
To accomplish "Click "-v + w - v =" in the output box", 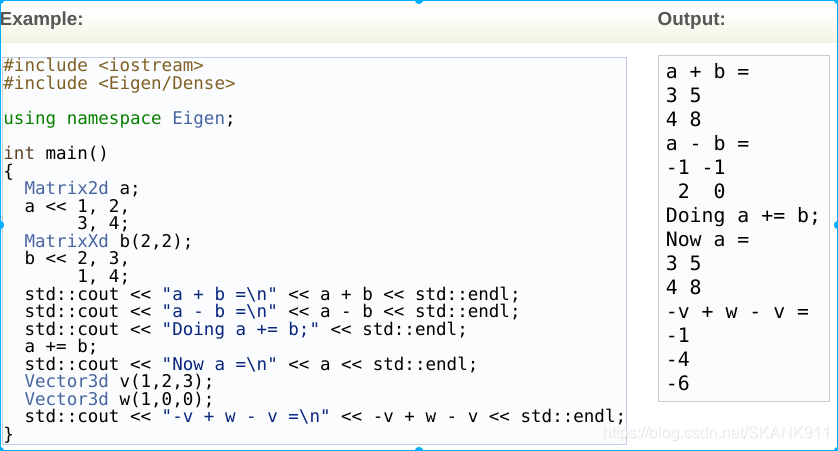I will tap(738, 312).
